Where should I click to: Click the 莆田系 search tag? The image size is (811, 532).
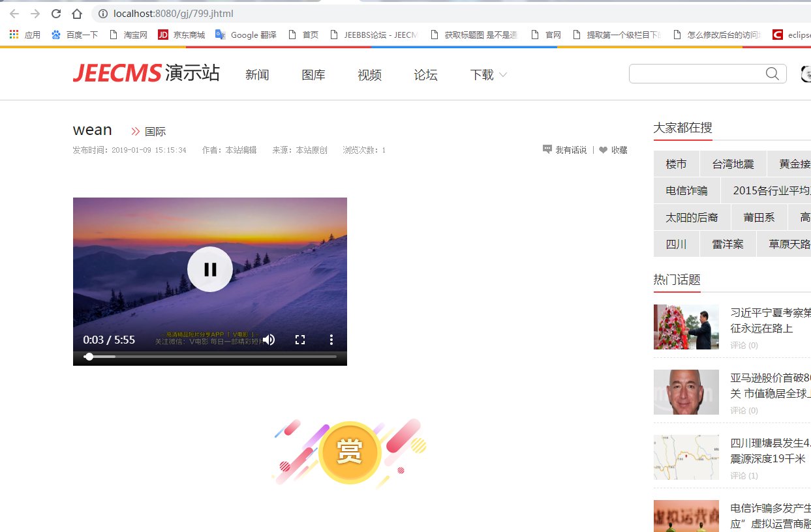759,217
